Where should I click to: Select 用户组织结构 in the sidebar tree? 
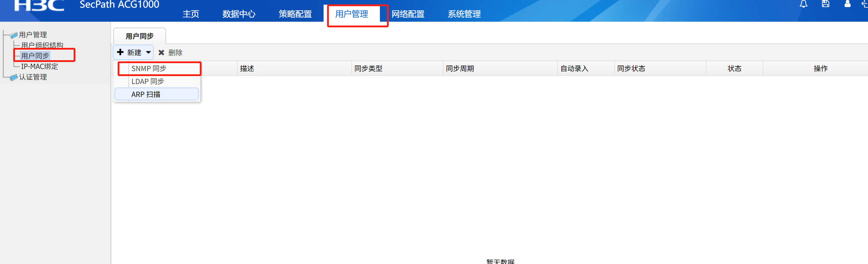click(42, 45)
